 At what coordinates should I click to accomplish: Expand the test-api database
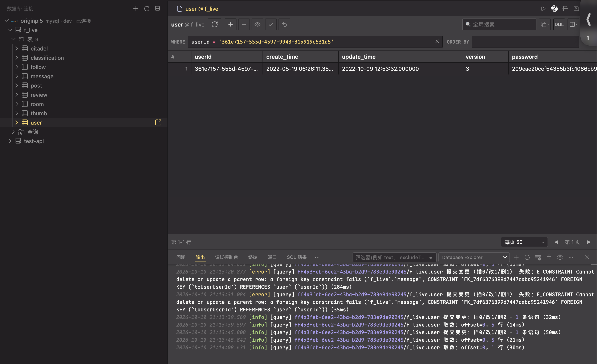10,141
